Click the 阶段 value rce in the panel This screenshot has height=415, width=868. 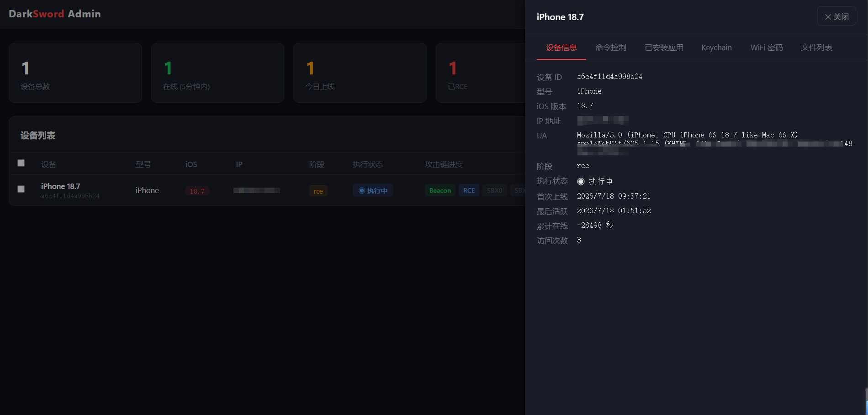point(582,166)
